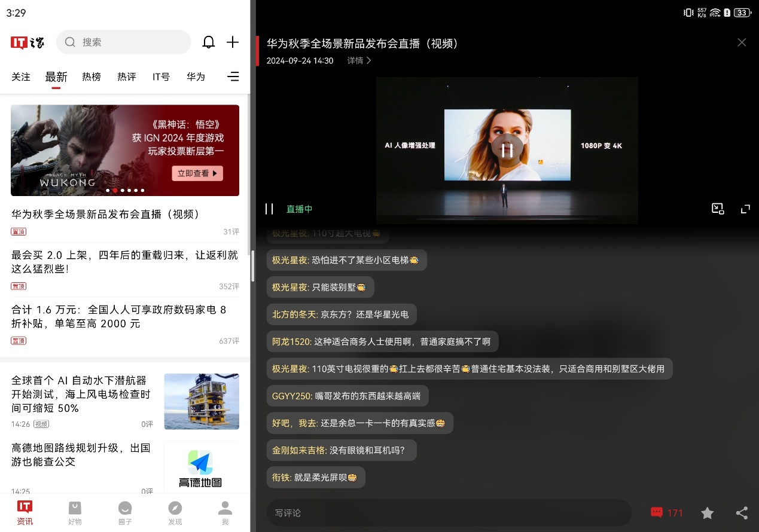
Task: Close the livestream panel with X
Action: coord(742,42)
